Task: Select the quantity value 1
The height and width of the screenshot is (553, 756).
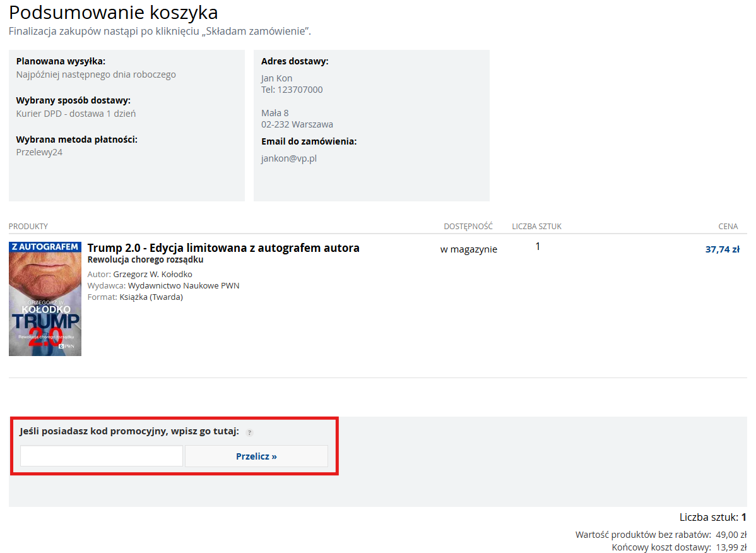Action: pyautogui.click(x=538, y=246)
